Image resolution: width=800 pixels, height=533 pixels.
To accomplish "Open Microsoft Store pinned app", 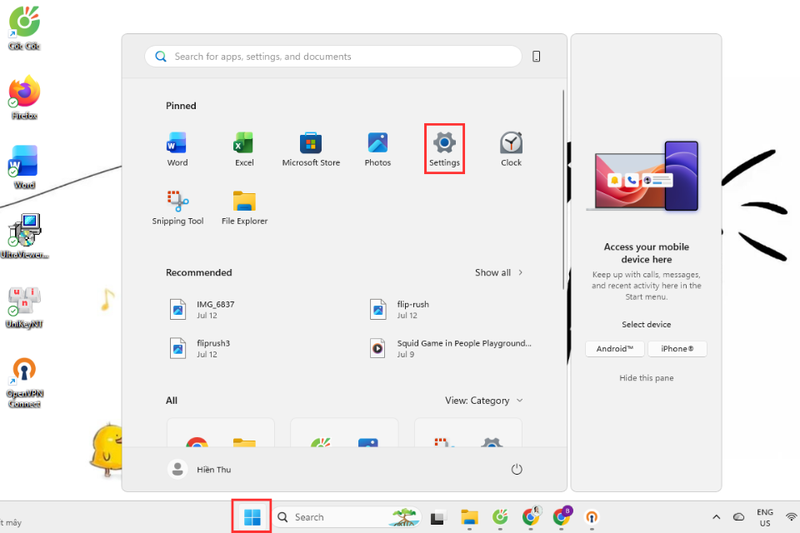I will 311,149.
